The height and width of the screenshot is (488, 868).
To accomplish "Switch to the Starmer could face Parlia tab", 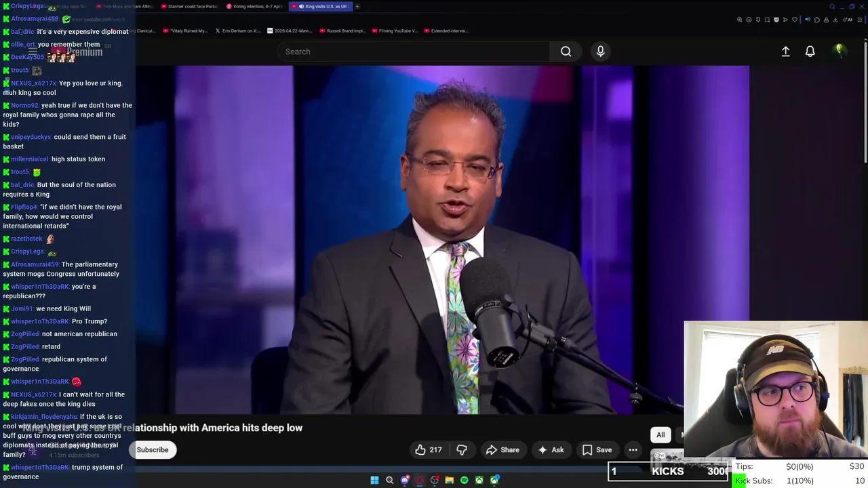I will [189, 7].
